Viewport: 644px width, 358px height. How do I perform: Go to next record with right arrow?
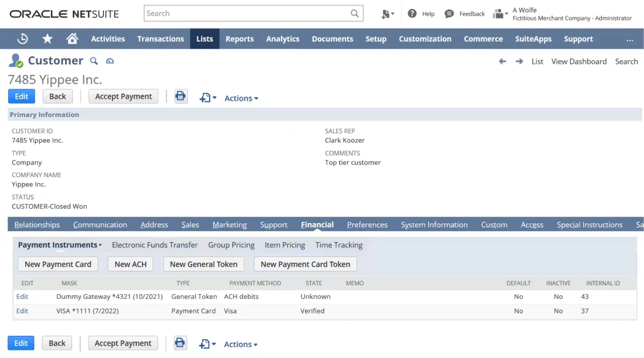click(x=519, y=61)
